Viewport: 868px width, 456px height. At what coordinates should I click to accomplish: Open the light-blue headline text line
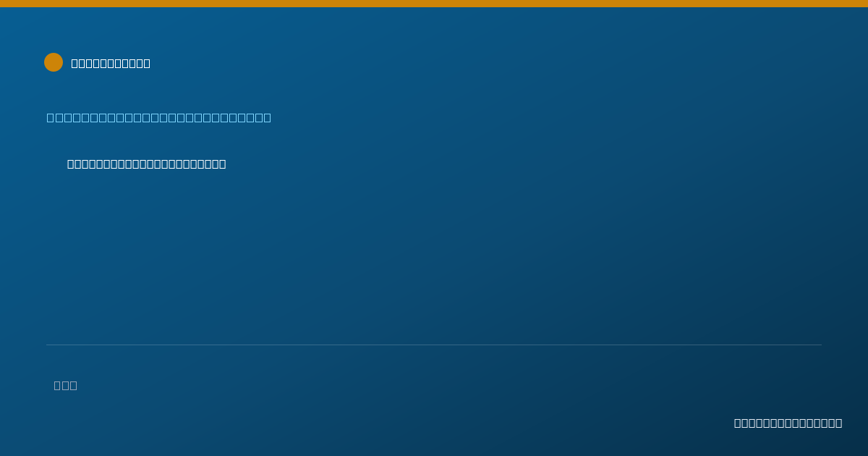point(159,117)
